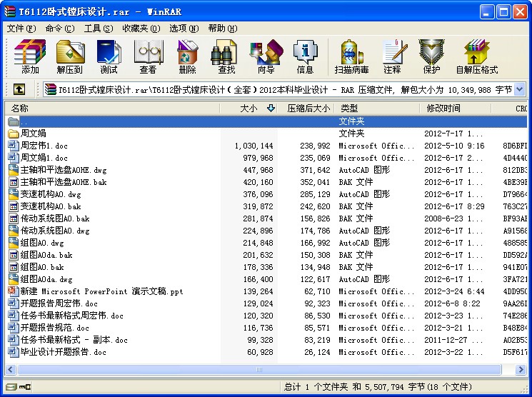Image resolution: width=532 pixels, height=397 pixels.
Task: Open the 收藏夹(O) menu
Action: pyautogui.click(x=141, y=29)
